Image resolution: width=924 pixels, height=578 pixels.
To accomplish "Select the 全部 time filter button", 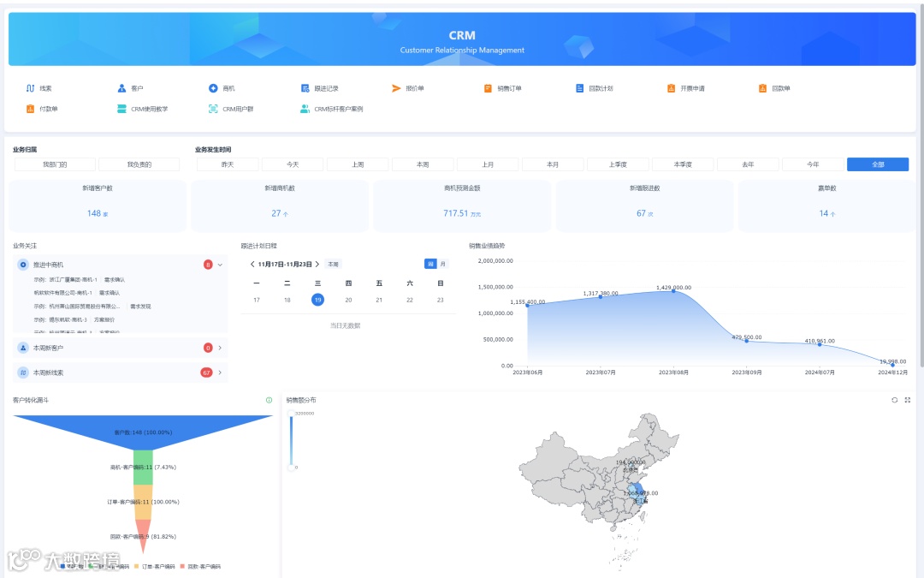I will coord(878,164).
